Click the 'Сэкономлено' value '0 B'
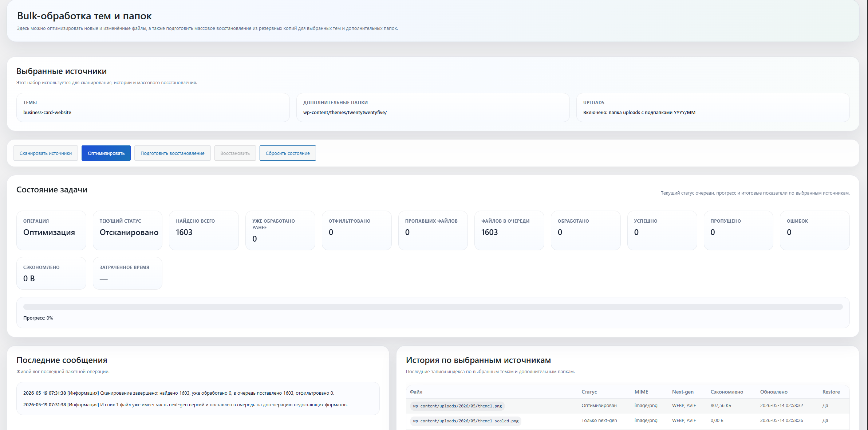 [x=29, y=278]
